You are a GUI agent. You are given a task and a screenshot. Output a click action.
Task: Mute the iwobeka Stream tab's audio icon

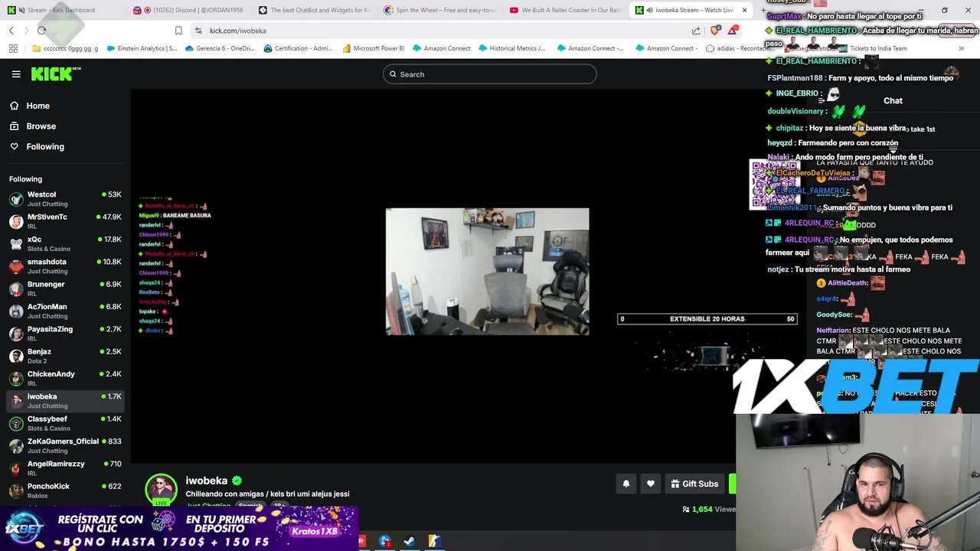point(649,10)
